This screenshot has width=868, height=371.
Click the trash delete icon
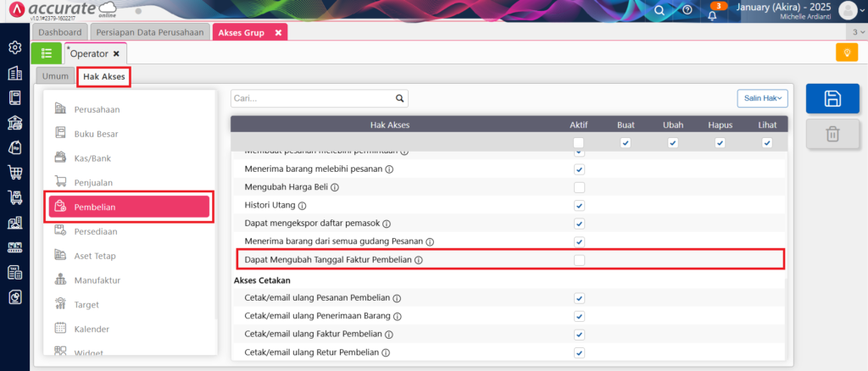coord(832,134)
